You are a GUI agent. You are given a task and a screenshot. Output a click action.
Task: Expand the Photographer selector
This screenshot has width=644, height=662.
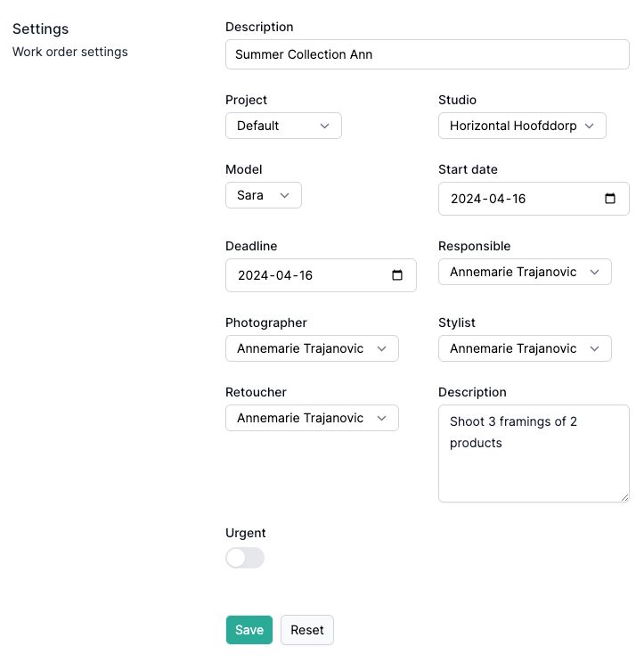[x=312, y=348]
